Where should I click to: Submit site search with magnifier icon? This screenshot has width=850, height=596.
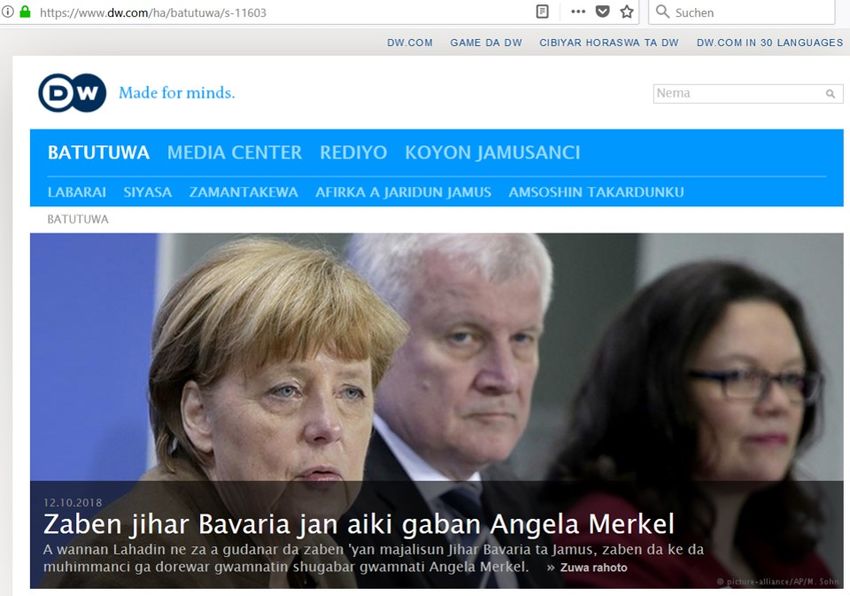830,94
